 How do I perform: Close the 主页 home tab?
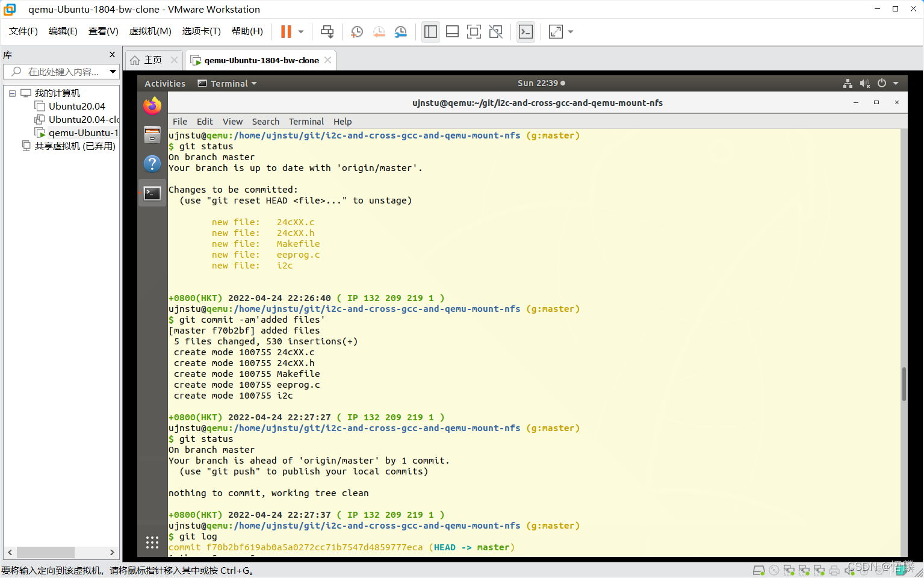[x=174, y=60]
